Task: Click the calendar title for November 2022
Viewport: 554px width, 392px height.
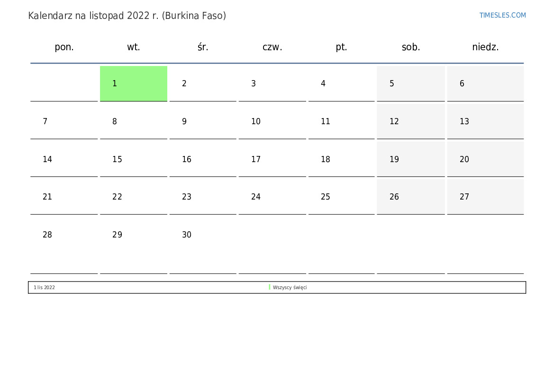Action: 127,16
